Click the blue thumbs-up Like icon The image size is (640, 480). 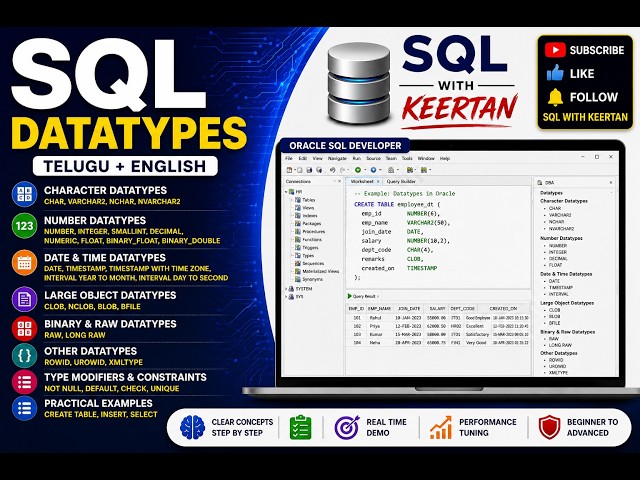[555, 73]
